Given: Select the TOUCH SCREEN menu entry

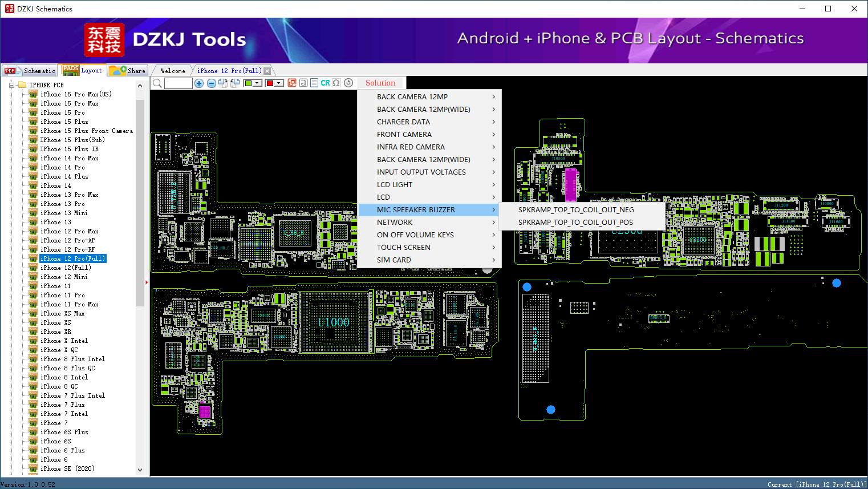Looking at the screenshot, I should (x=429, y=248).
